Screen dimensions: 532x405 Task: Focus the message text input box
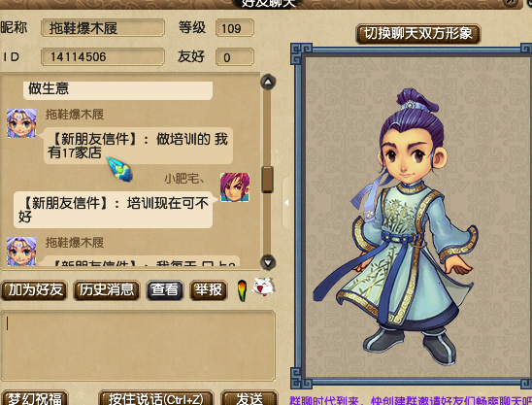pyautogui.click(x=138, y=345)
